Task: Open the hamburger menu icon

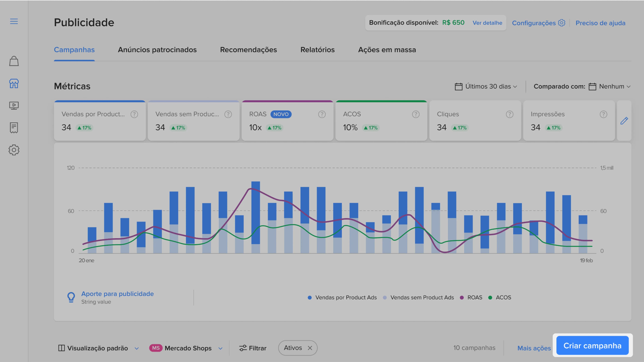Action: tap(14, 21)
